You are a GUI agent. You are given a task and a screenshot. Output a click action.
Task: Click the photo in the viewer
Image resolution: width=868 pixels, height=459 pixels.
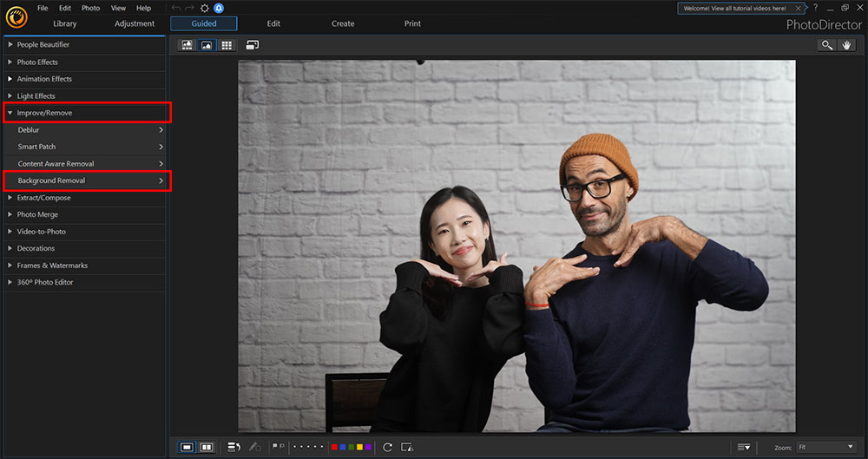point(516,246)
